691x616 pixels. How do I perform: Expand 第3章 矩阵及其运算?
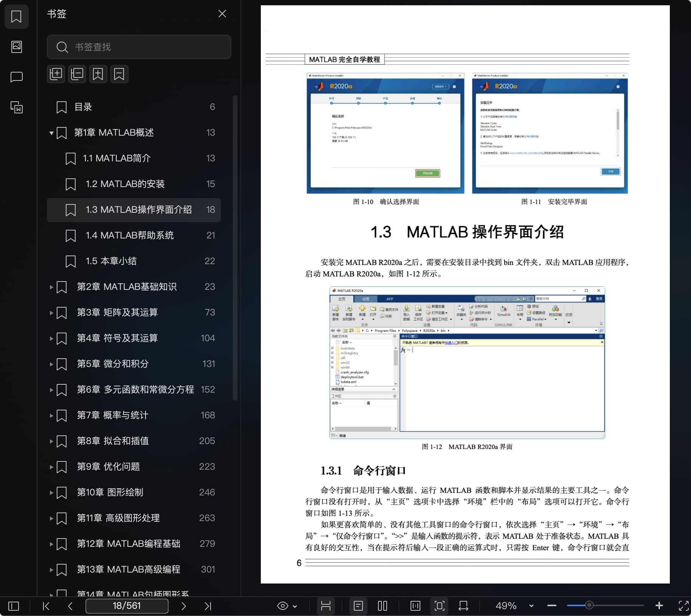point(51,313)
